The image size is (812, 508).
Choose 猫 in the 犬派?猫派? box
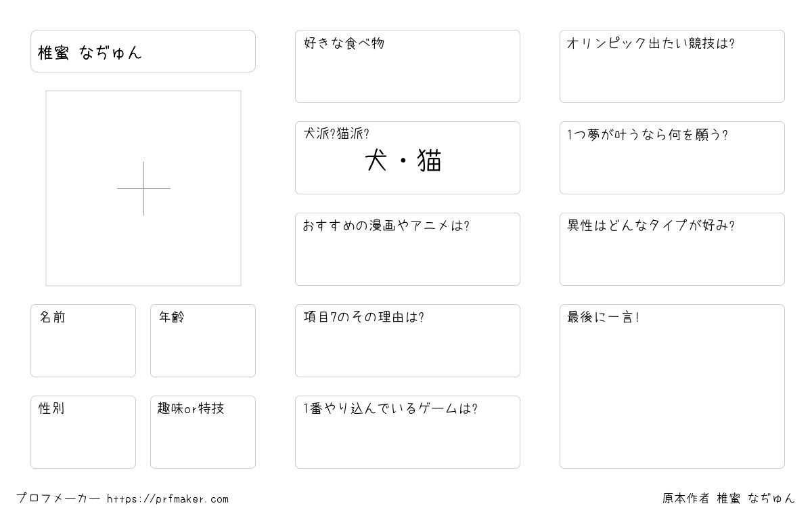pos(430,161)
